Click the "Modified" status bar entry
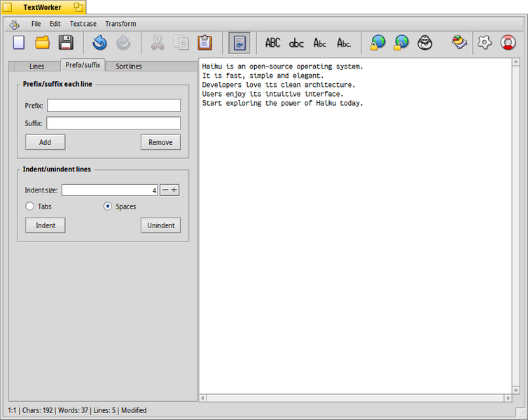This screenshot has width=528, height=420. click(134, 410)
